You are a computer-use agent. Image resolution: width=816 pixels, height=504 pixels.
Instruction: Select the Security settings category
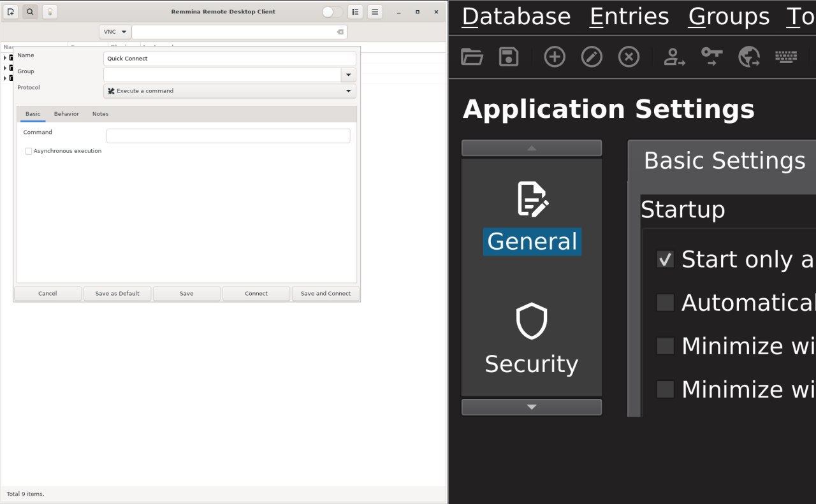(x=532, y=340)
